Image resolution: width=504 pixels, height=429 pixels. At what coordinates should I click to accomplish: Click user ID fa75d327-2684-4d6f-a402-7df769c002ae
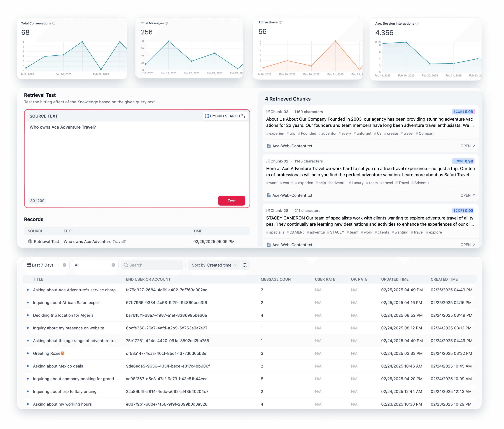click(167, 290)
